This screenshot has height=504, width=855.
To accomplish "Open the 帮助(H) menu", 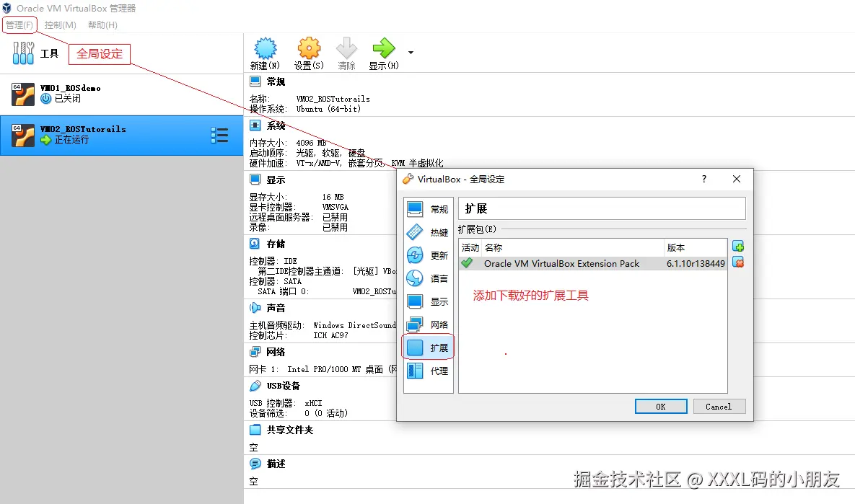I will point(102,25).
